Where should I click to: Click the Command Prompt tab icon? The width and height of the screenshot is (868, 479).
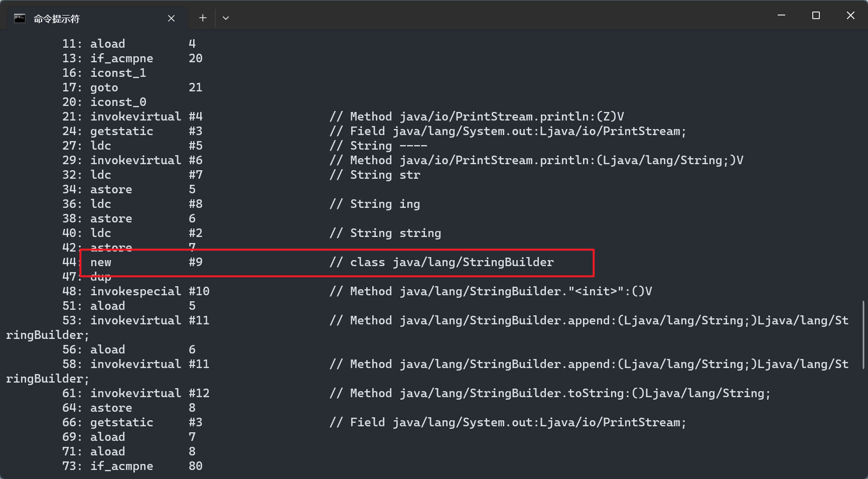(20, 19)
